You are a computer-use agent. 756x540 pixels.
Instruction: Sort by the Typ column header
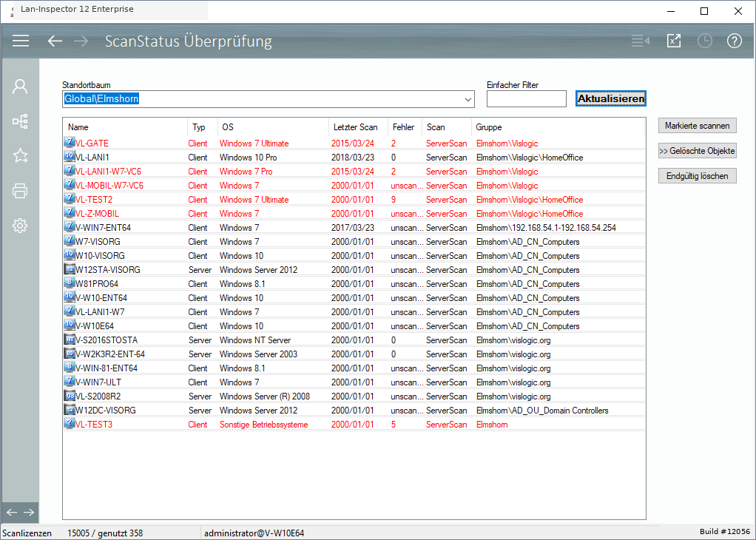pyautogui.click(x=199, y=127)
